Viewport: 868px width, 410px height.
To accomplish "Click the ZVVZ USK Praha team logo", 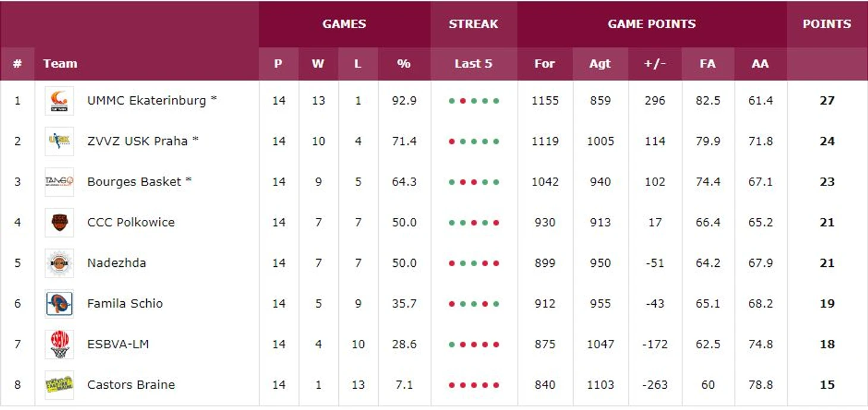I will point(59,141).
